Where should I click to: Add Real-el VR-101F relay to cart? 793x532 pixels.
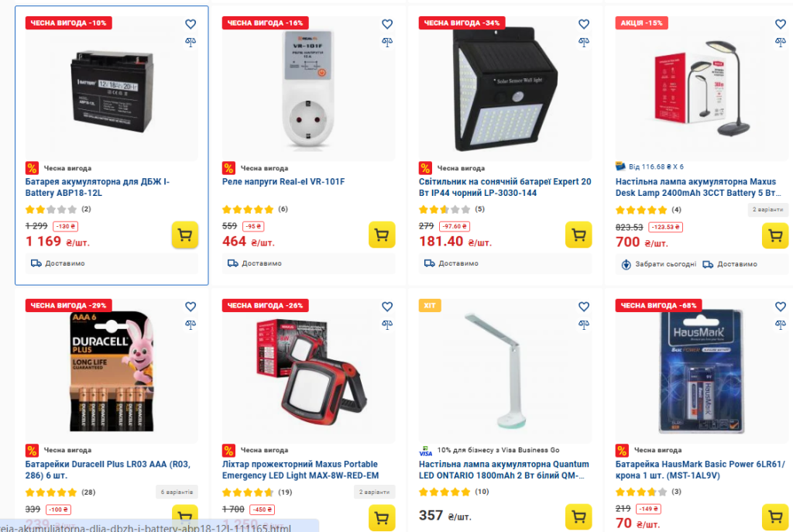381,235
